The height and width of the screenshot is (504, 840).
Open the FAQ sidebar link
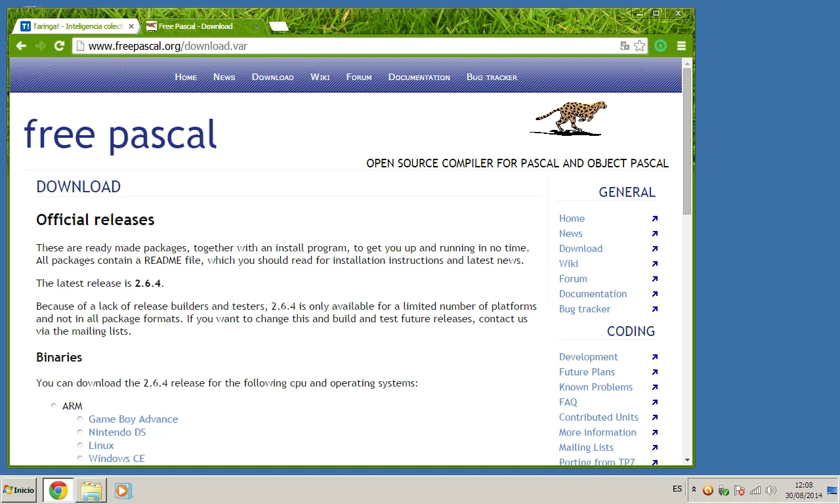coord(568,402)
